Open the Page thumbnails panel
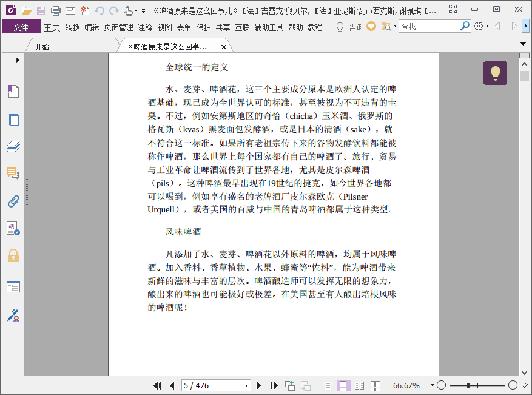Screen dimensions: 532x395 [13, 119]
